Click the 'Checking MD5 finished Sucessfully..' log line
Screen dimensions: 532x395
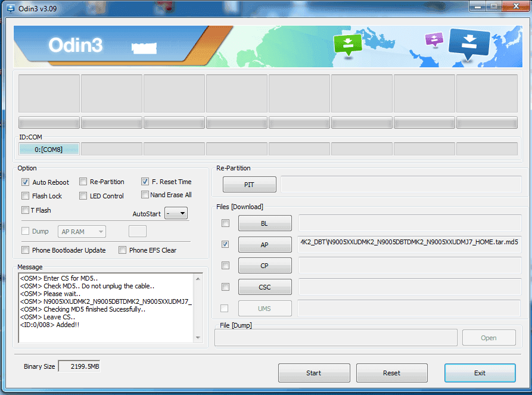tap(82, 309)
